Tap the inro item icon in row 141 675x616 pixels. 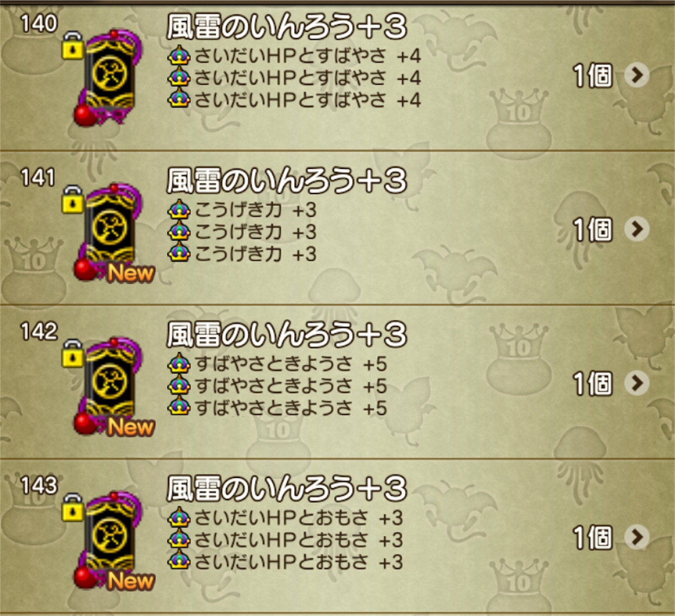pyautogui.click(x=108, y=231)
